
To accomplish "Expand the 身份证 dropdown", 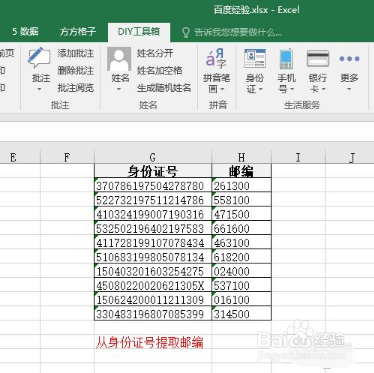I will point(261,89).
